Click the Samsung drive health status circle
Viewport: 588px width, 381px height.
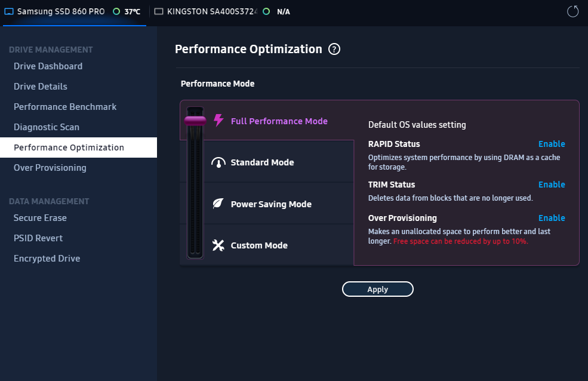116,11
